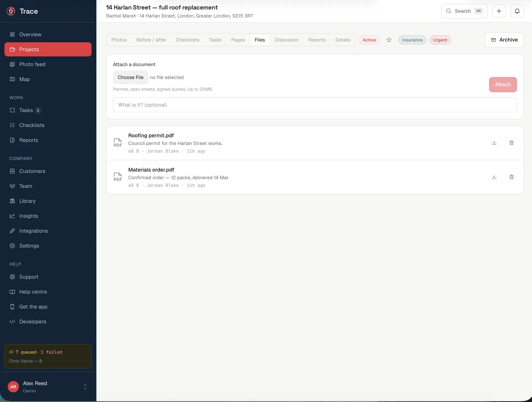Go to Overview in sidebar

(48, 34)
